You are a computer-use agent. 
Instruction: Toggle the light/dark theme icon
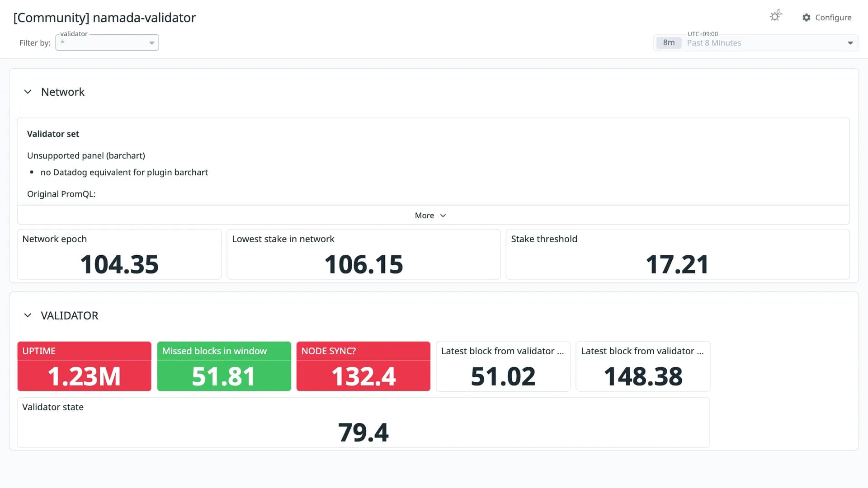(775, 16)
